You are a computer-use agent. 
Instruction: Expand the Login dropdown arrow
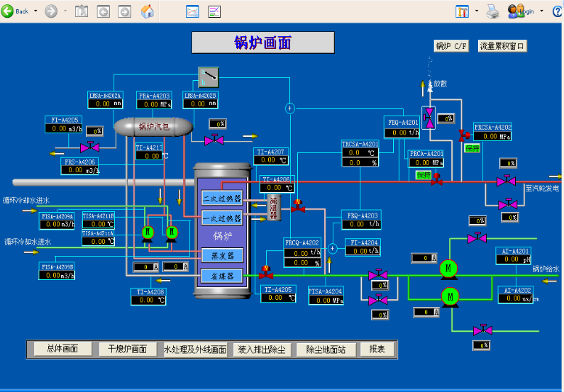click(x=541, y=11)
